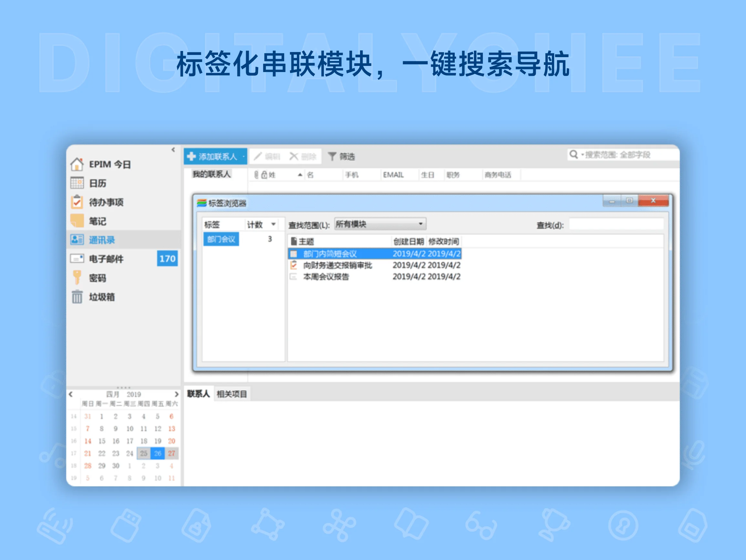Image resolution: width=746 pixels, height=560 pixels.
Task: Open 查找范围 所有模块 dropdown
Action: 380,224
